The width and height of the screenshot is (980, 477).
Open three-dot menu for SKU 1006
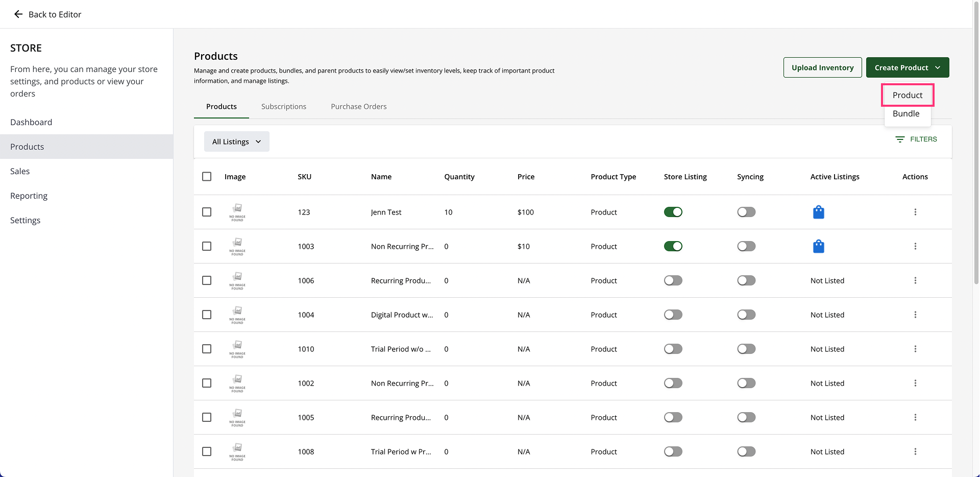tap(915, 280)
